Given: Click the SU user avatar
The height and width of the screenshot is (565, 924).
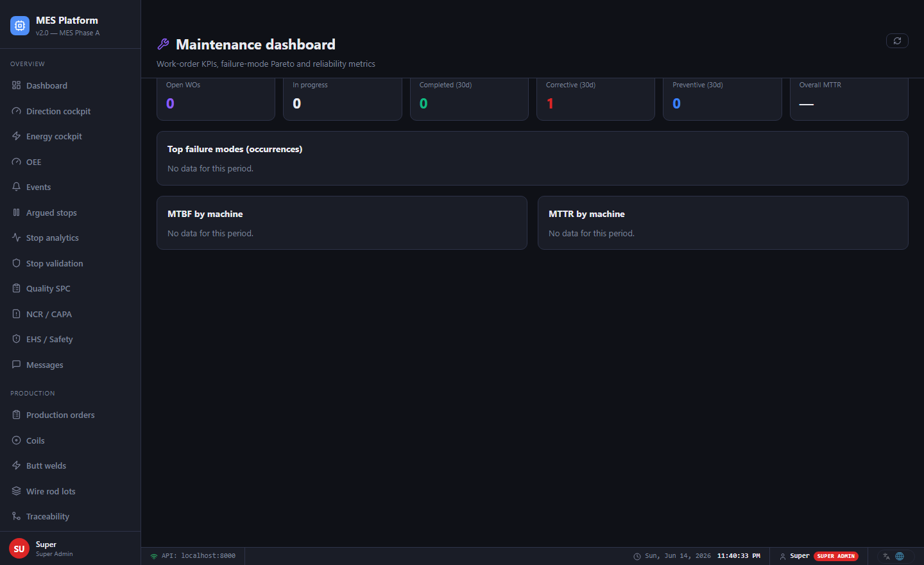Looking at the screenshot, I should pyautogui.click(x=19, y=548).
